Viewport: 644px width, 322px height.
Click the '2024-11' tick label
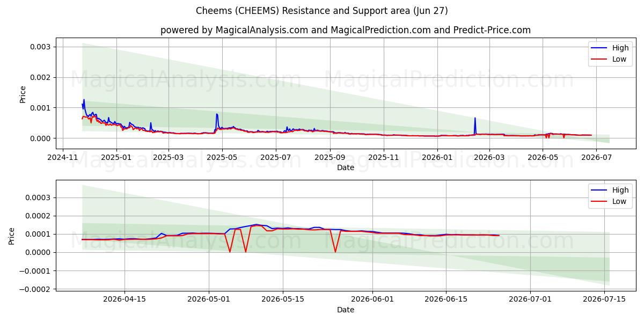63,157
